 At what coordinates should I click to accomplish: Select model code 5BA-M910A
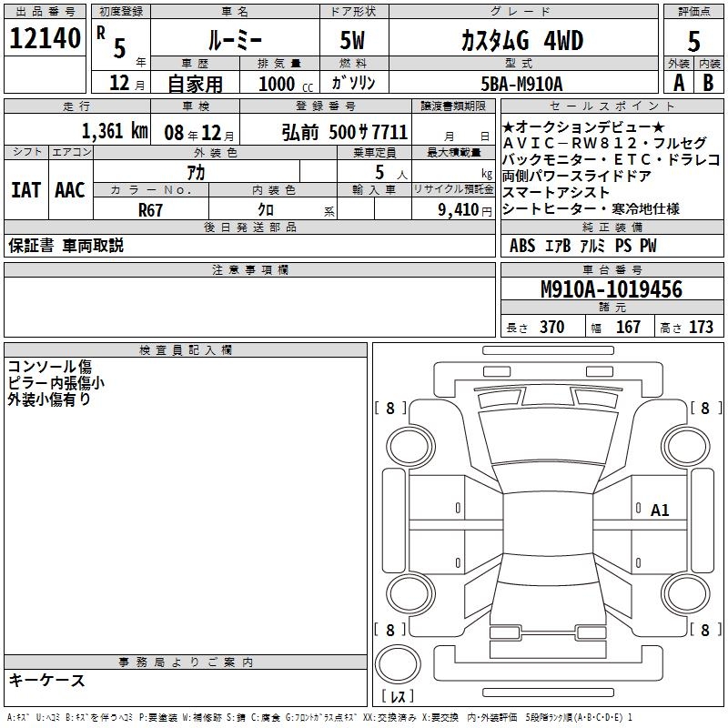coord(521,84)
